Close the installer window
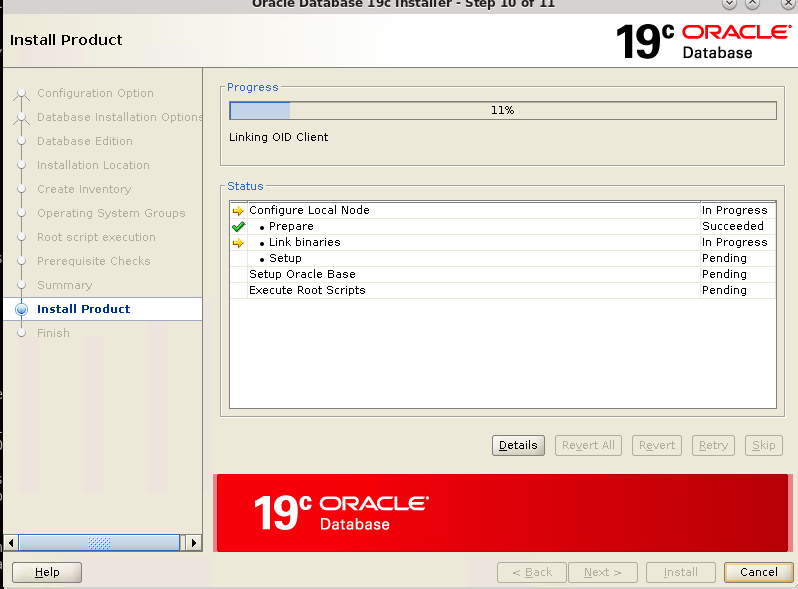This screenshot has width=798, height=589. 788,3
